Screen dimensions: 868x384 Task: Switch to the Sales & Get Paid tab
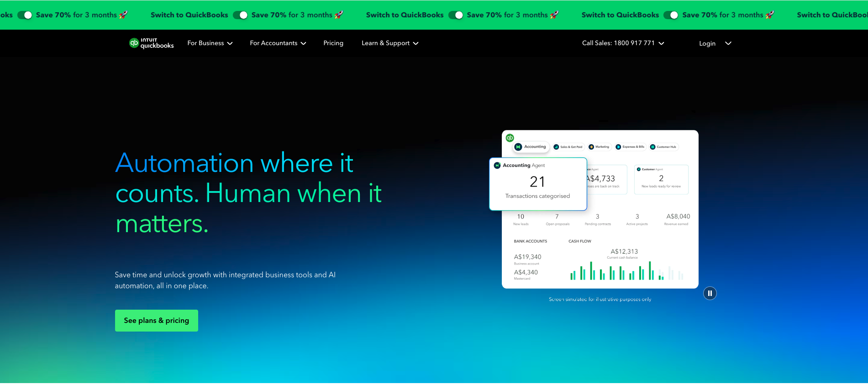click(x=568, y=147)
